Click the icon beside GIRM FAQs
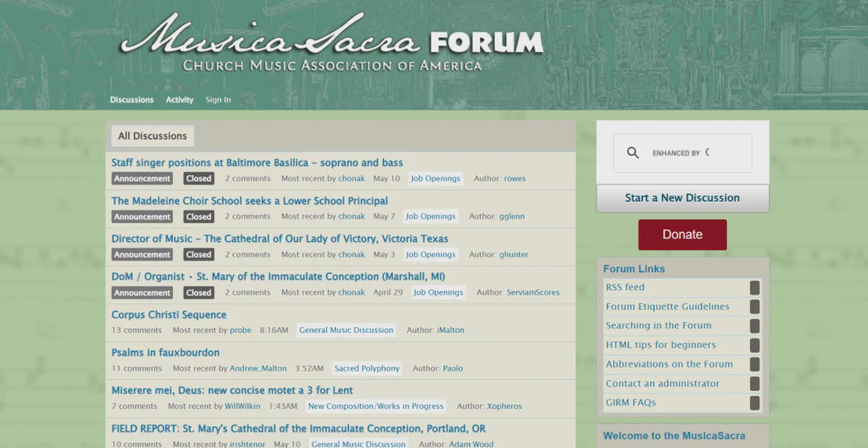 (755, 403)
